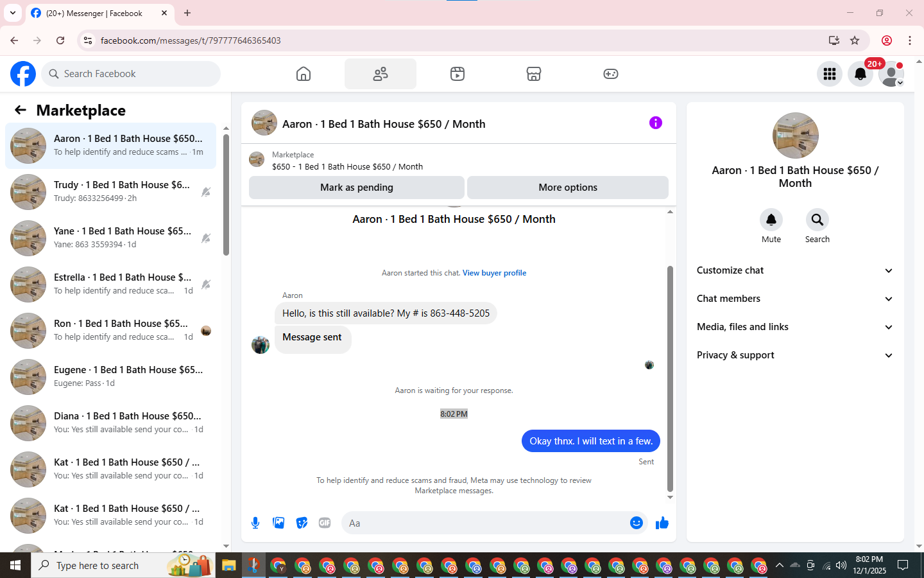
Task: Open the volume icon in system tray
Action: coord(841,565)
